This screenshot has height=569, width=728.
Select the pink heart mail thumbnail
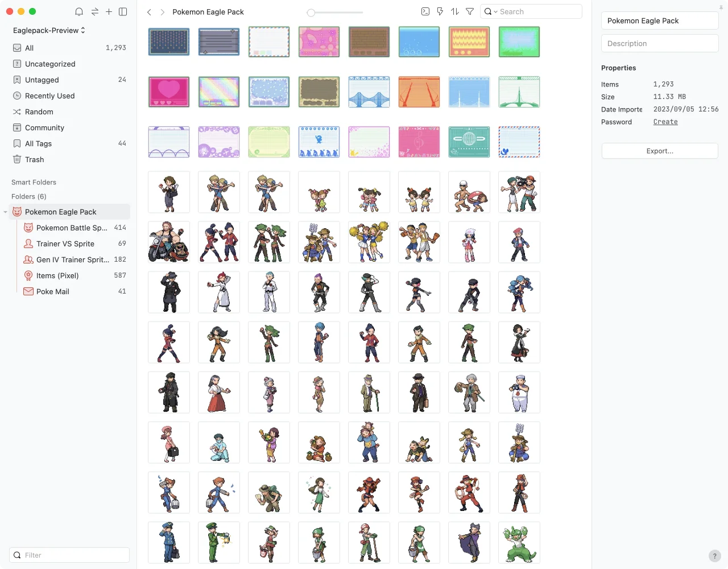click(169, 92)
